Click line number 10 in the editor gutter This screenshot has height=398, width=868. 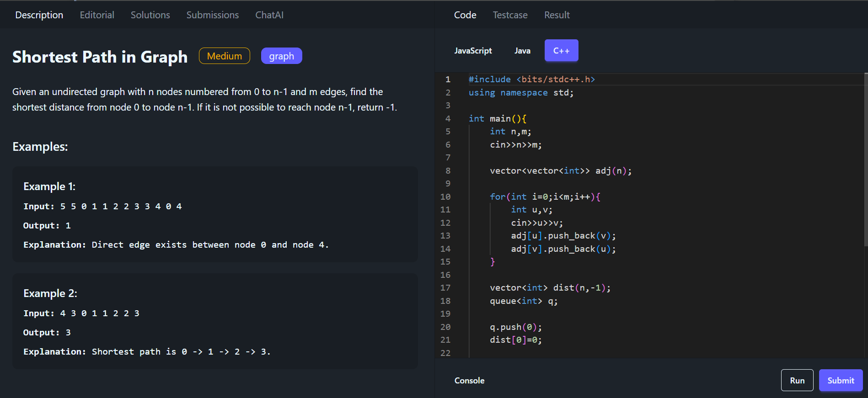445,197
